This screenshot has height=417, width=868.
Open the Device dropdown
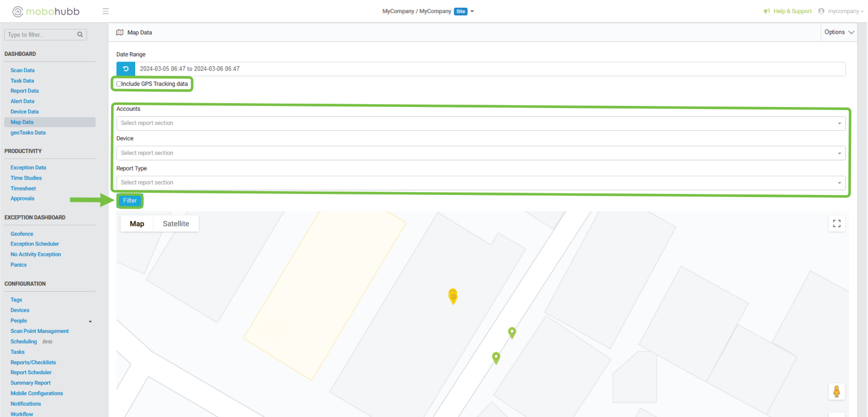tap(480, 153)
